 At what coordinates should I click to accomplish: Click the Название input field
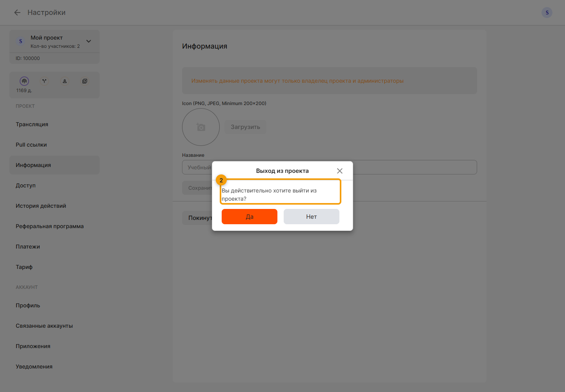coord(330,167)
